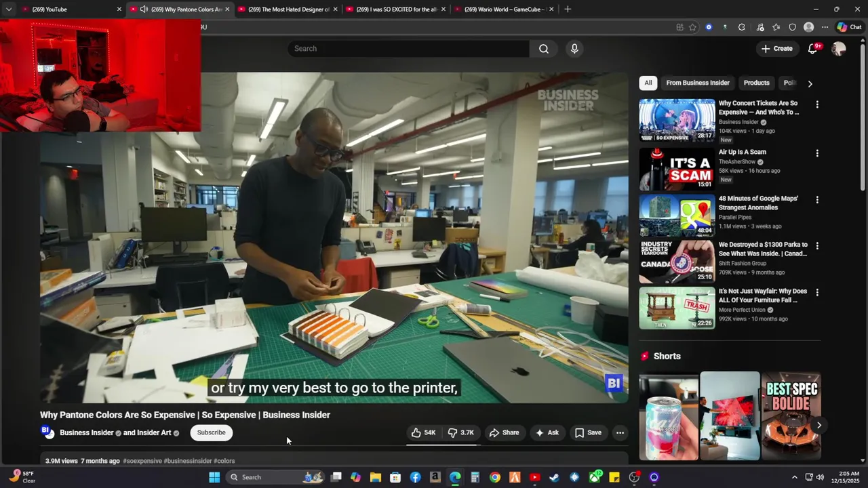868x488 pixels.
Task: Open options for Air Up Is A Scam video
Action: [x=817, y=153]
